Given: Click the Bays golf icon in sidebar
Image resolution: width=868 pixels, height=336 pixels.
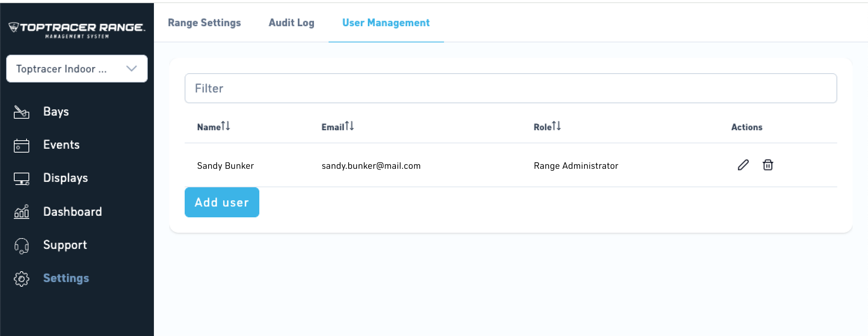Looking at the screenshot, I should tap(22, 112).
